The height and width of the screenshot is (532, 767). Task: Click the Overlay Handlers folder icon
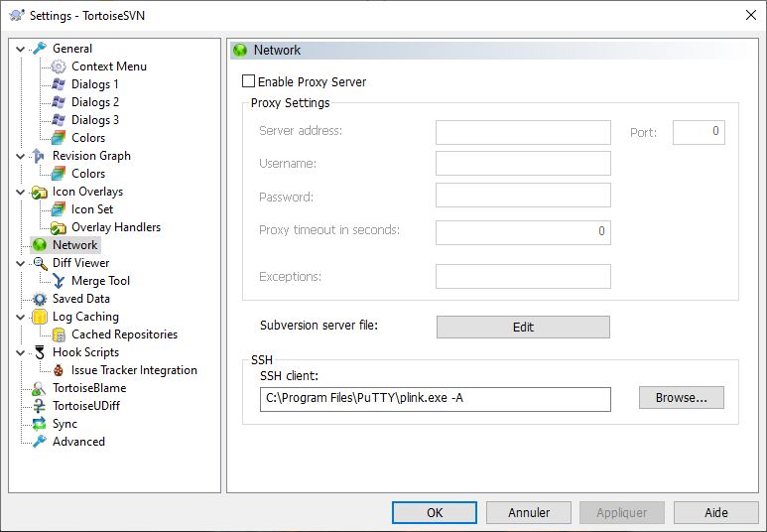[59, 227]
